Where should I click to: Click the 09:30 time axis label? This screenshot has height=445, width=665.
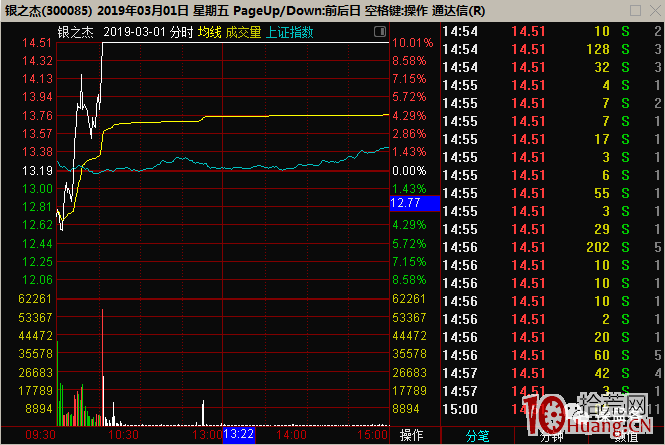point(40,435)
